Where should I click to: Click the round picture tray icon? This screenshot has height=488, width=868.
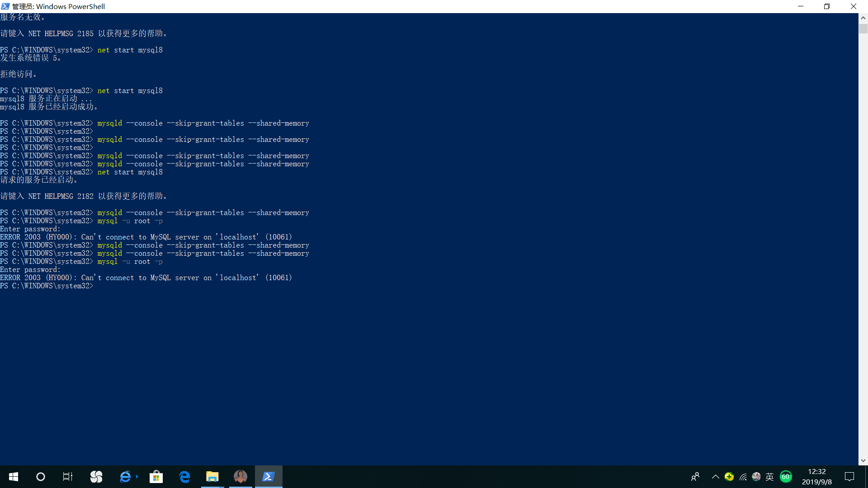[x=756, y=477]
